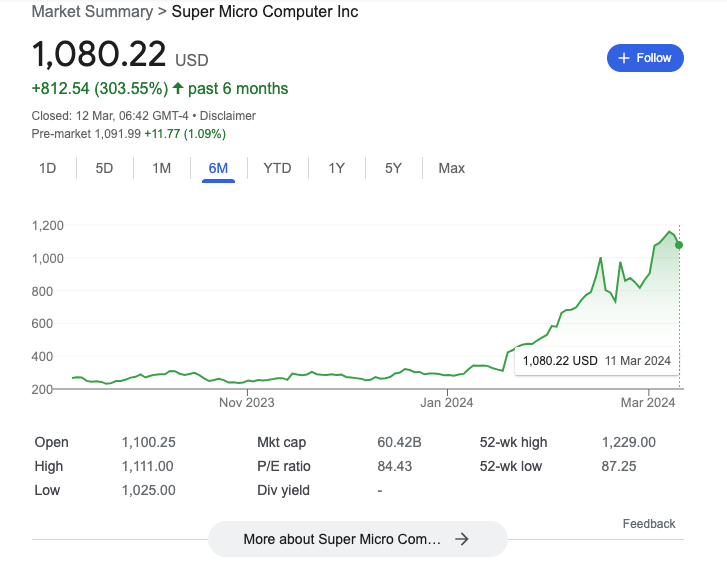Image resolution: width=727 pixels, height=566 pixels.
Task: Click the green up arrow beside past 6 months
Action: (x=178, y=88)
